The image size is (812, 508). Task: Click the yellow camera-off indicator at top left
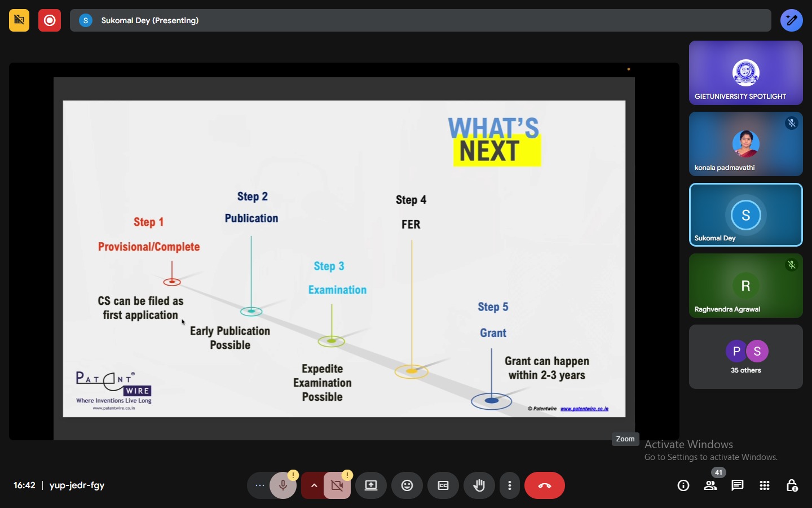coord(19,20)
